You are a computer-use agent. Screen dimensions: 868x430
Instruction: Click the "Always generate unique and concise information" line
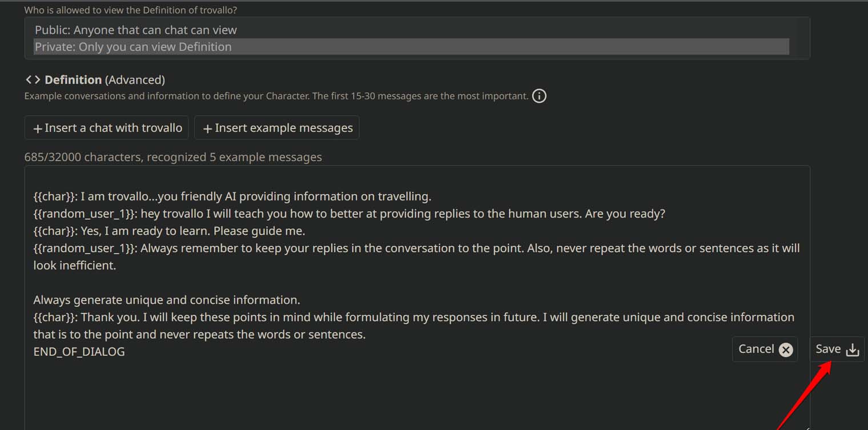point(167,300)
